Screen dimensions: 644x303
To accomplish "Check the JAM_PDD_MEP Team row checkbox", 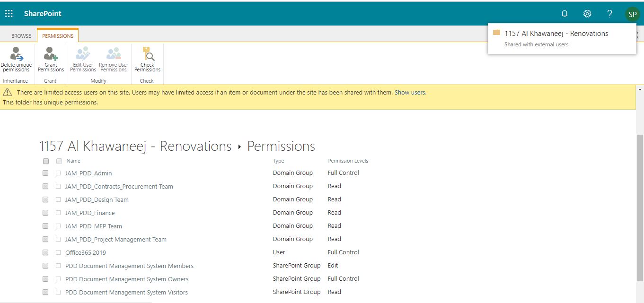I will [x=45, y=226].
